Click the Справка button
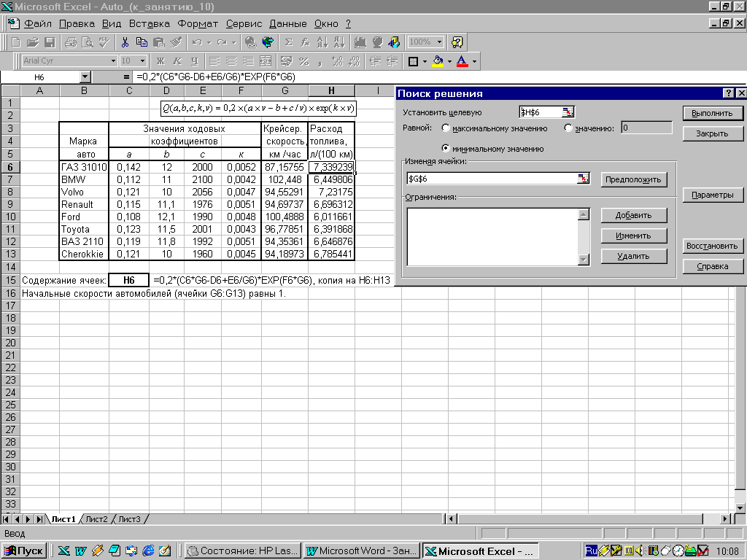The width and height of the screenshot is (747, 560). [x=712, y=267]
